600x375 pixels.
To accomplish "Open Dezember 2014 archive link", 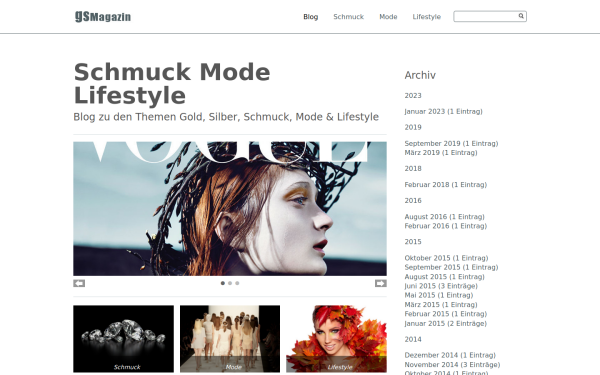I will coord(450,355).
